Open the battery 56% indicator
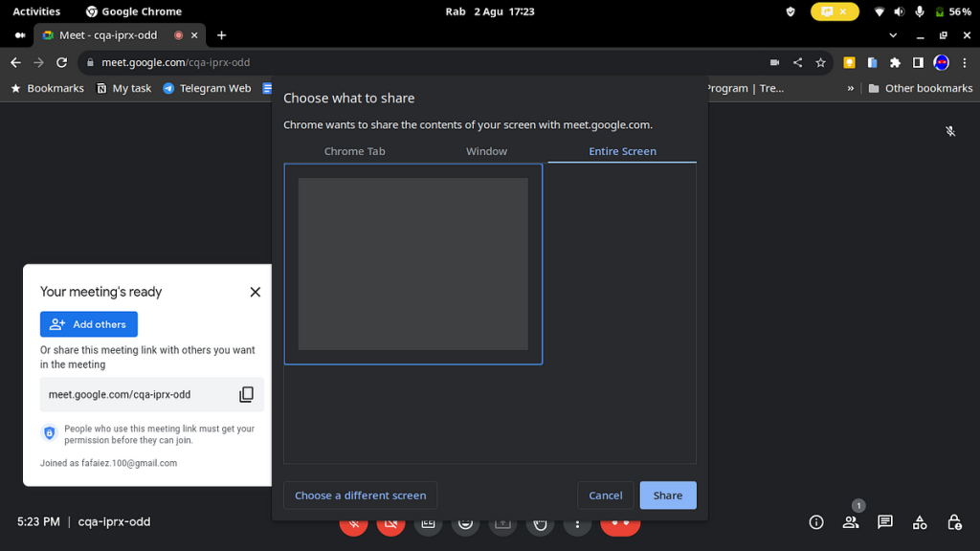Image resolution: width=980 pixels, height=551 pixels. (x=953, y=11)
